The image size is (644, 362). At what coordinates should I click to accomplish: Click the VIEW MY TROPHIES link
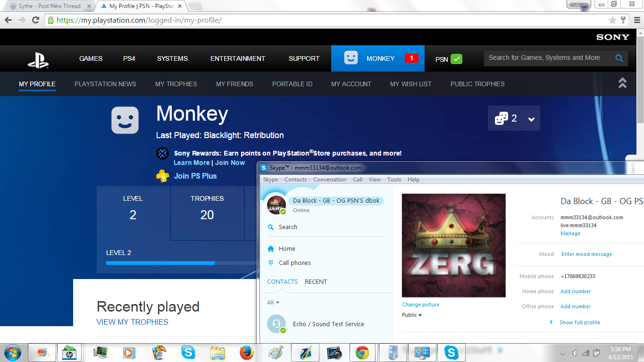132,322
